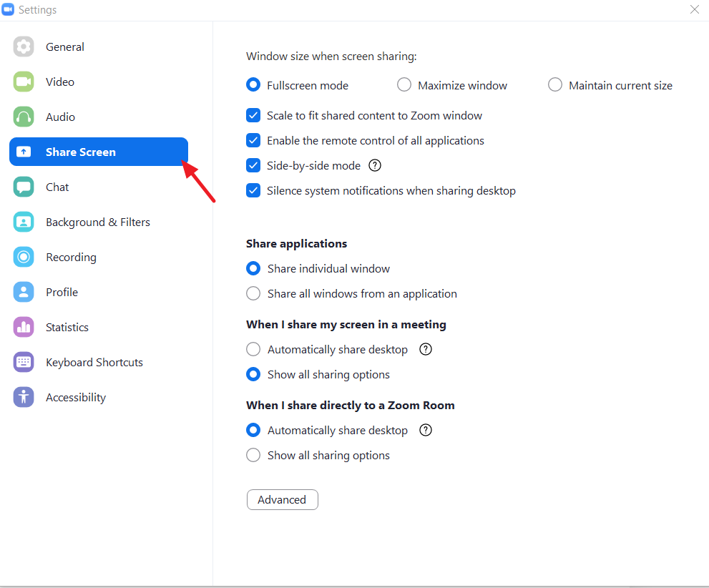The width and height of the screenshot is (709, 588).
Task: Uncheck Scale to fit shared content
Action: tap(253, 115)
